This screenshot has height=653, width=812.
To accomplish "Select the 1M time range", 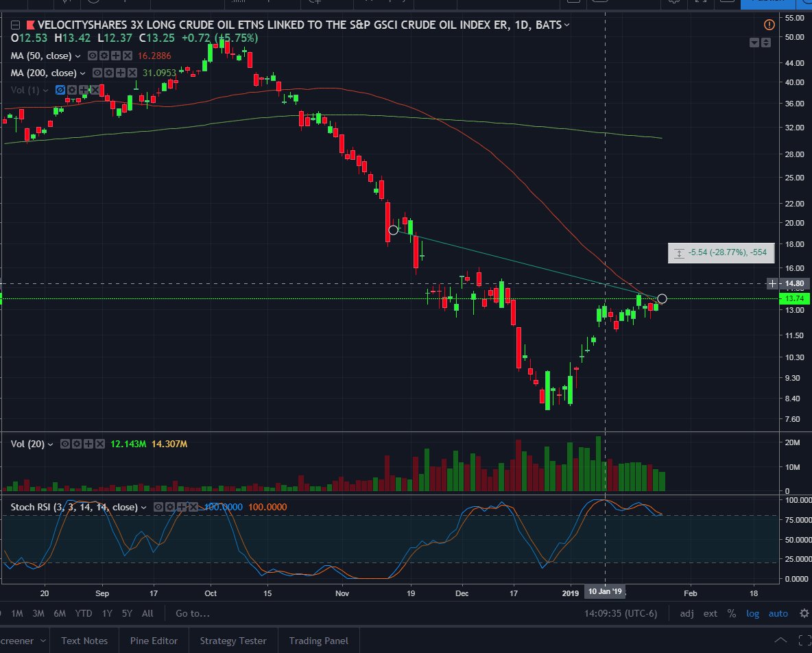I will 17,614.
